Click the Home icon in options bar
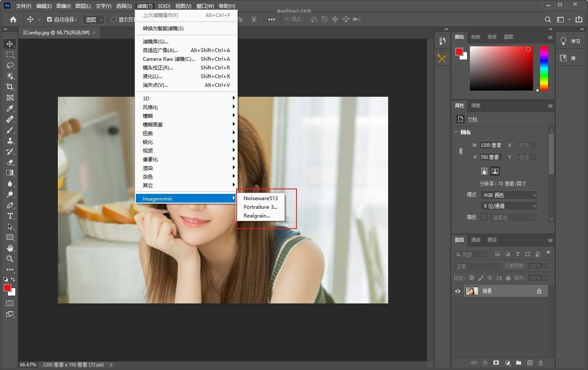The image size is (588, 370). pyautogui.click(x=13, y=19)
